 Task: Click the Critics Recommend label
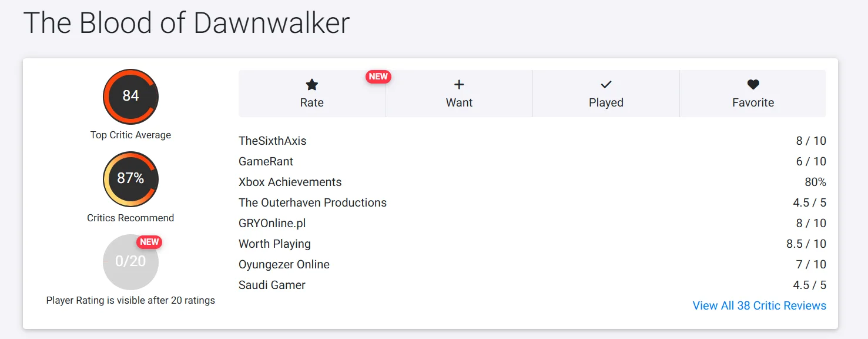pos(130,218)
